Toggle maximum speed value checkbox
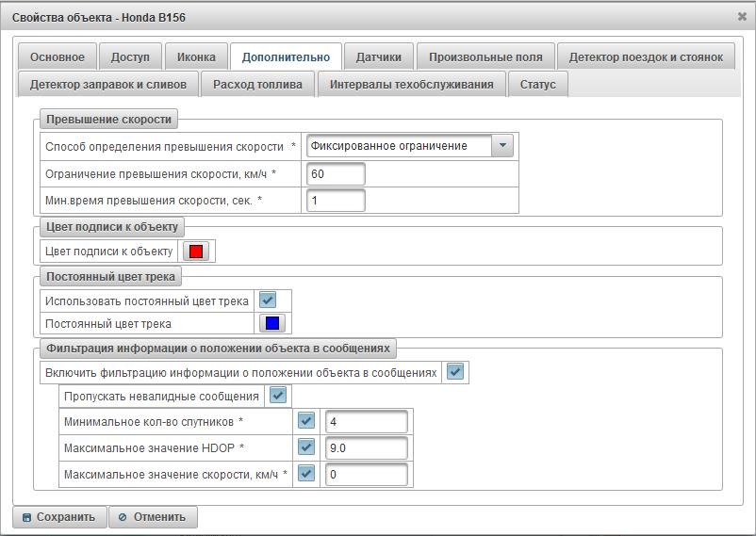 pyautogui.click(x=305, y=474)
